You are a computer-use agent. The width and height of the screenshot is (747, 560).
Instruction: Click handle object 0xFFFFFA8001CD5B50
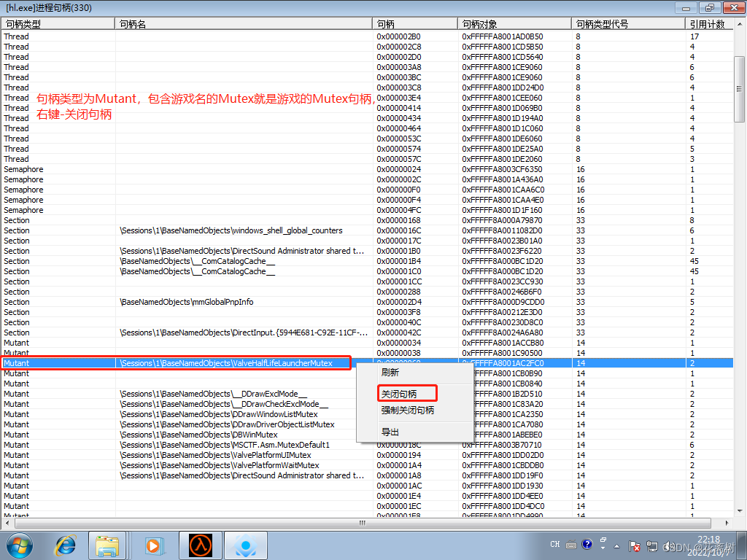point(502,47)
